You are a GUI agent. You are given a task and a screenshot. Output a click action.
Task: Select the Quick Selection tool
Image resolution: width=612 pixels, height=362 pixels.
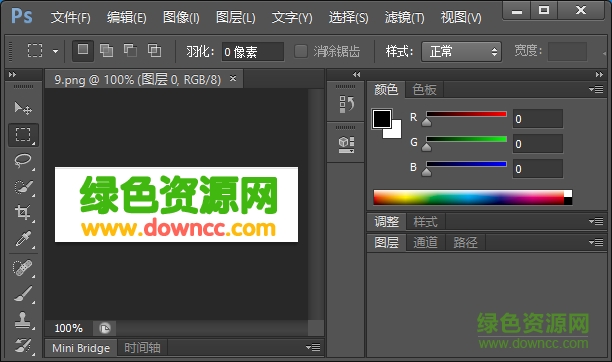(x=23, y=187)
